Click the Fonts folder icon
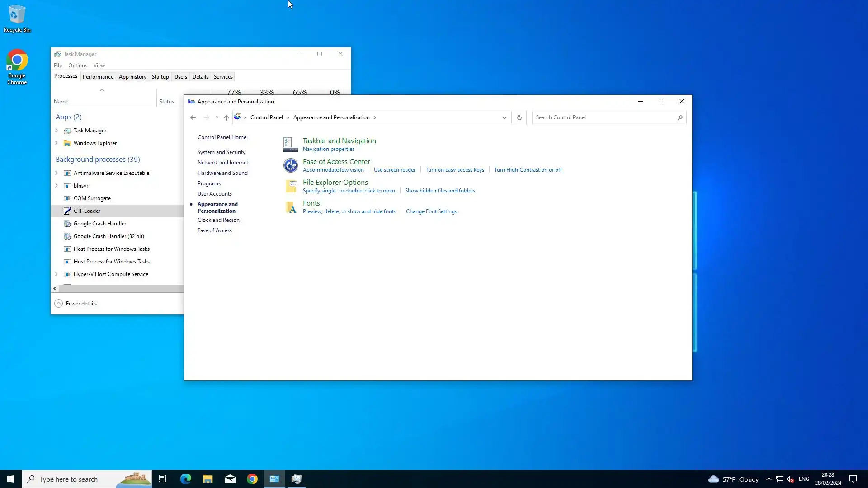The height and width of the screenshot is (488, 868). [290, 207]
